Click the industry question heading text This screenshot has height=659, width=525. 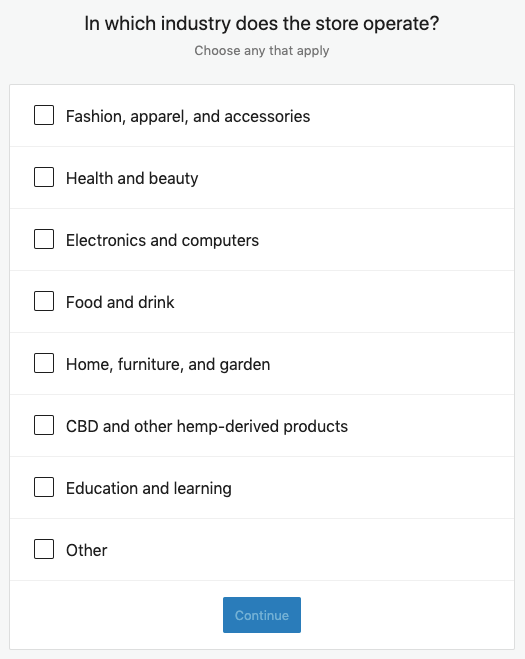(x=261, y=24)
